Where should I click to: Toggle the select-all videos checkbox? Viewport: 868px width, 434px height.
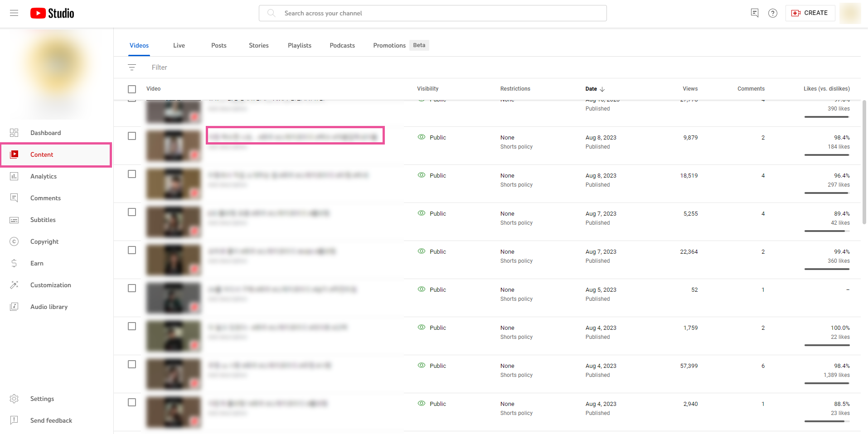132,89
